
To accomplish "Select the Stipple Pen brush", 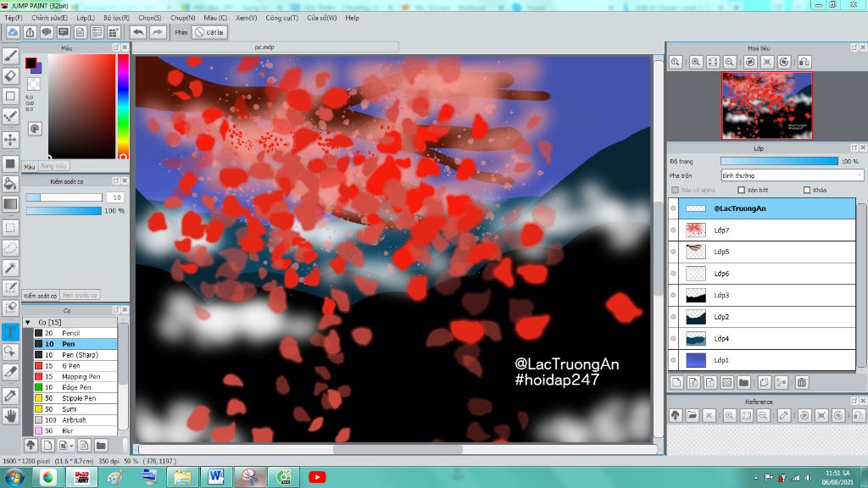I will tap(75, 398).
